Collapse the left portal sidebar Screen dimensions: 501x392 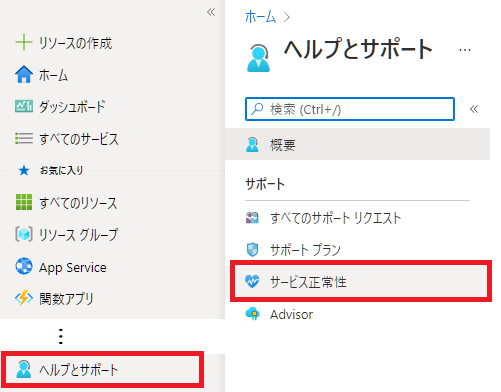click(211, 12)
